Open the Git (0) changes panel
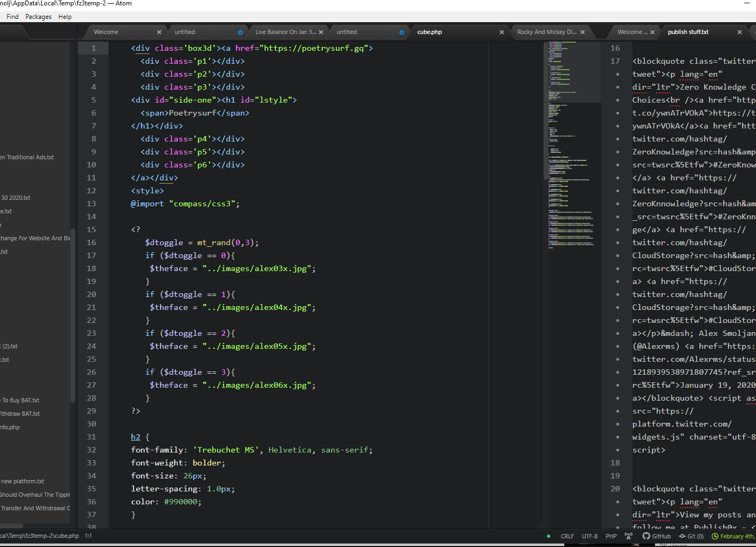 point(691,536)
